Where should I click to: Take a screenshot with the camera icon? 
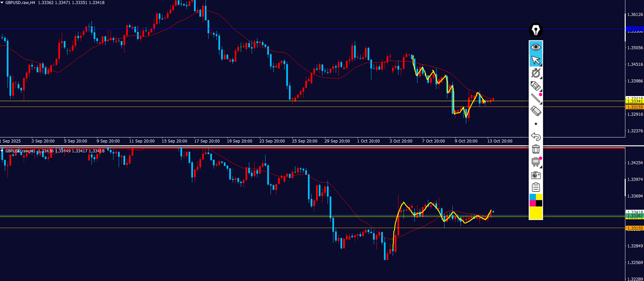point(535,175)
